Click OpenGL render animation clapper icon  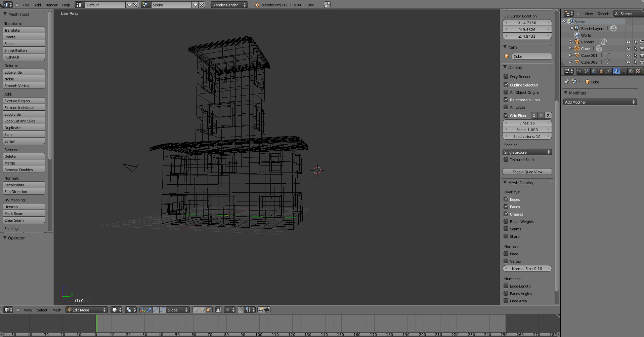pyautogui.click(x=267, y=310)
